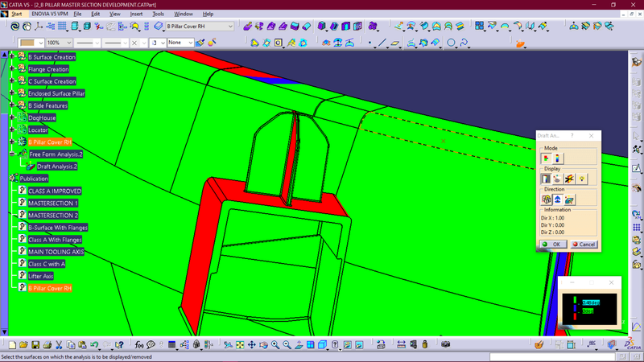Open the Insert menu
Screen dimensions: 644x362
[136, 14]
